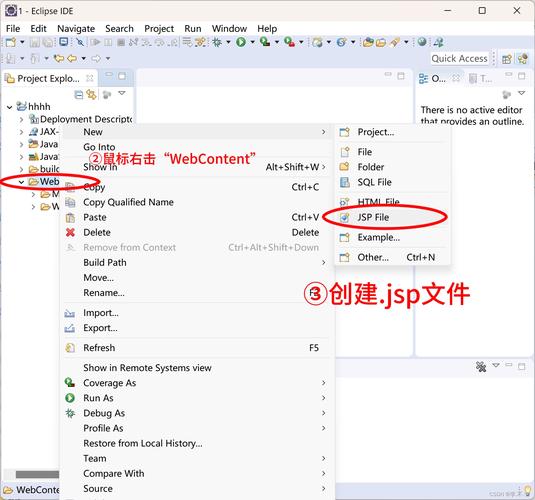Click the Open Console terminal icon
Viewport: 535px width, 500px height.
pos(63,42)
